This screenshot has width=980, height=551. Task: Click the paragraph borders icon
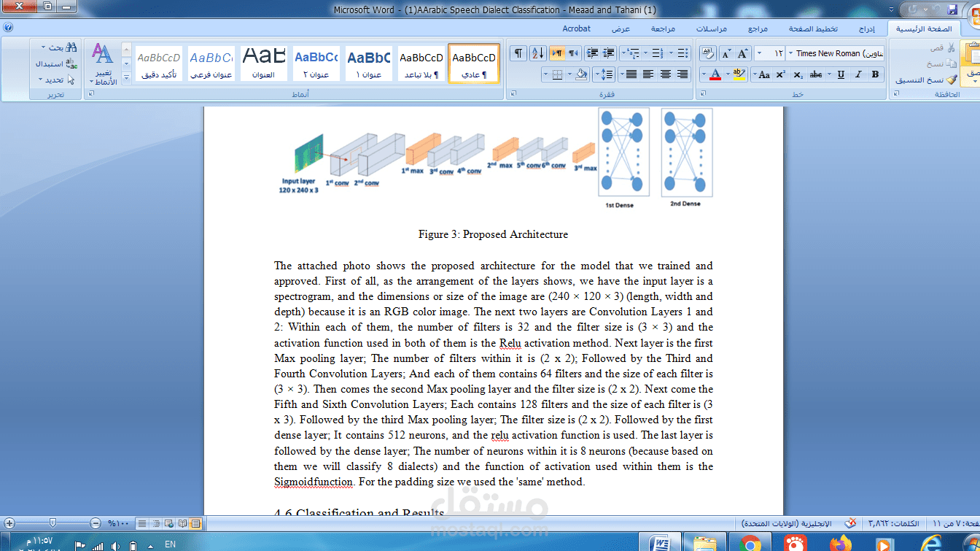[558, 74]
